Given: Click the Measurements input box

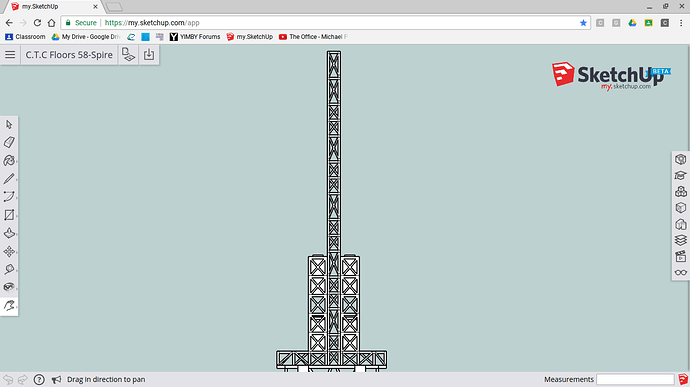Looking at the screenshot, I should [x=635, y=379].
